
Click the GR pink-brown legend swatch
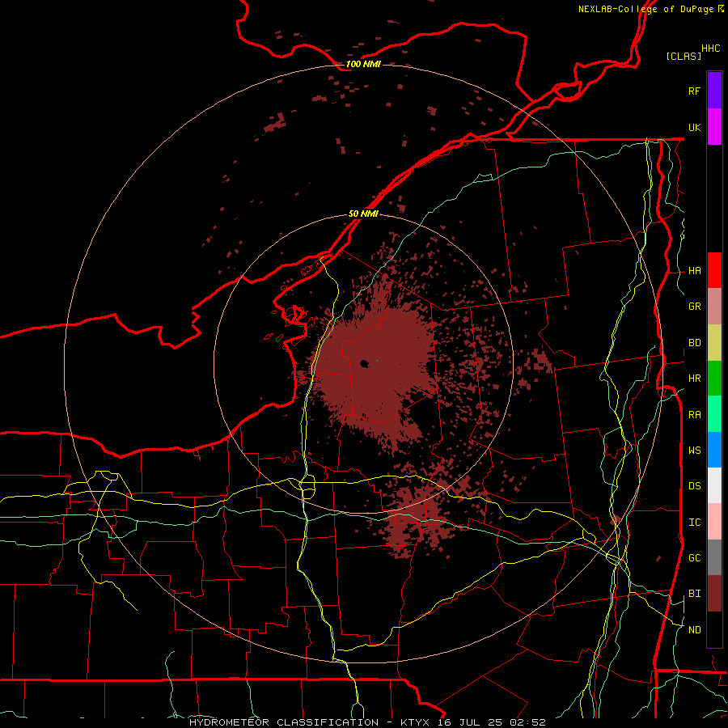[x=714, y=307]
